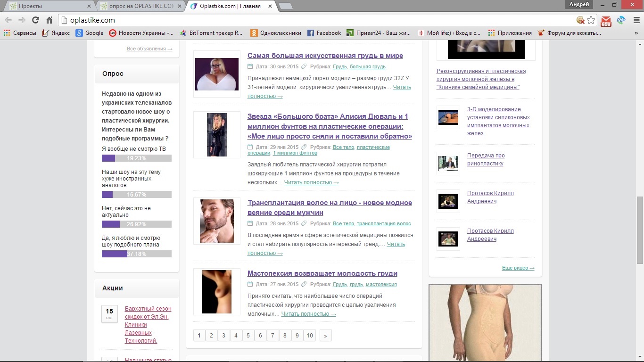The height and width of the screenshot is (362, 644).
Task: Click the browser Forward arrow
Action: coord(22,20)
